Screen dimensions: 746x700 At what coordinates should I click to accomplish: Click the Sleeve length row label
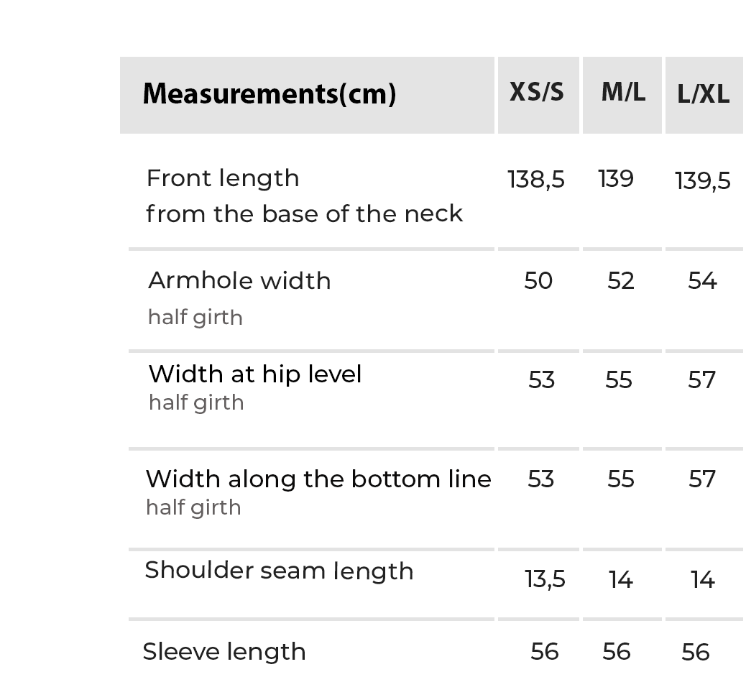click(224, 652)
